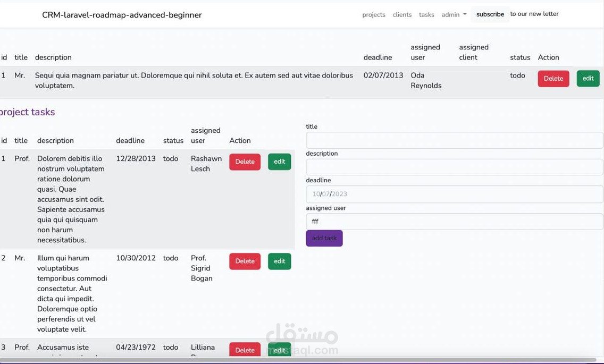Delete the project assigned to Oda Reynolds
Image resolution: width=604 pixels, height=364 pixels.
point(553,79)
